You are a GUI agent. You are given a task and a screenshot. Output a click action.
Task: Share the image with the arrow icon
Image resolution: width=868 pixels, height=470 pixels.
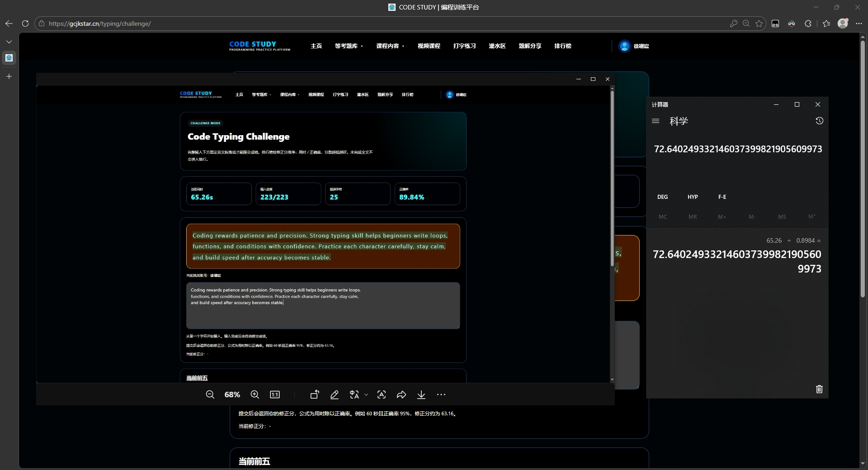(x=401, y=395)
